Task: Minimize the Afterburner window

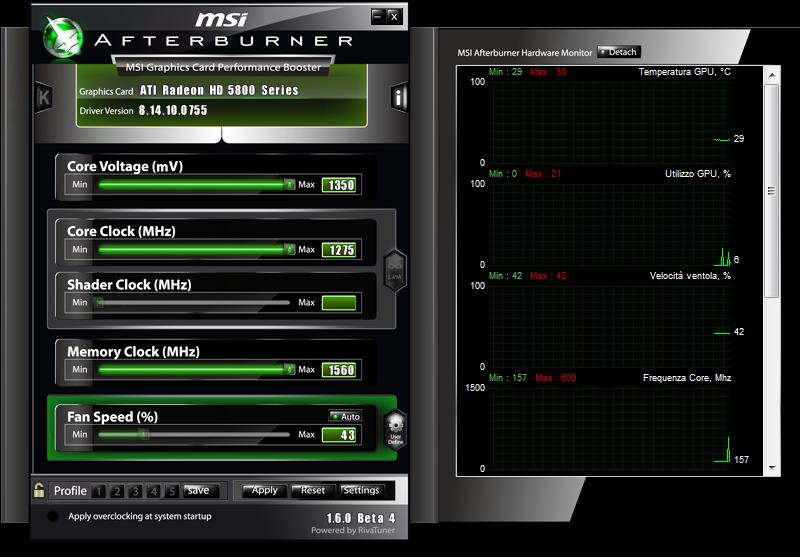Action: (x=378, y=16)
